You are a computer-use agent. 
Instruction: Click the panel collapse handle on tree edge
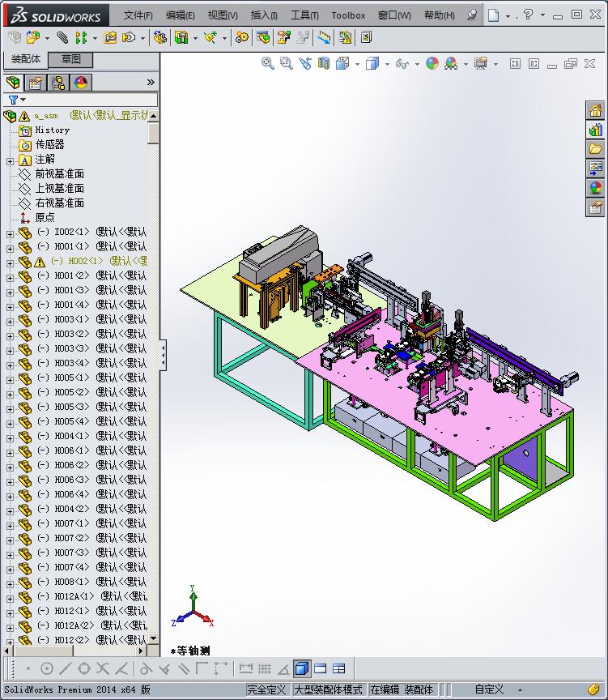pyautogui.click(x=164, y=355)
